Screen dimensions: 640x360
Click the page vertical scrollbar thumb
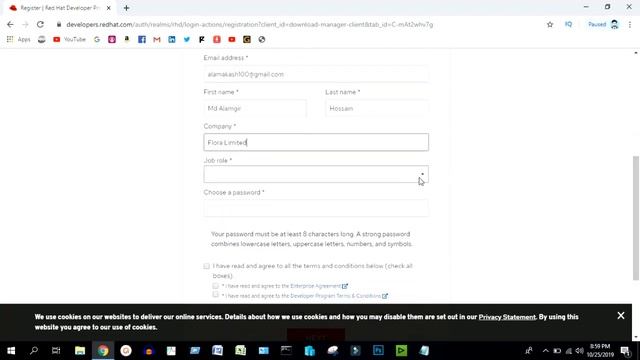point(636,218)
